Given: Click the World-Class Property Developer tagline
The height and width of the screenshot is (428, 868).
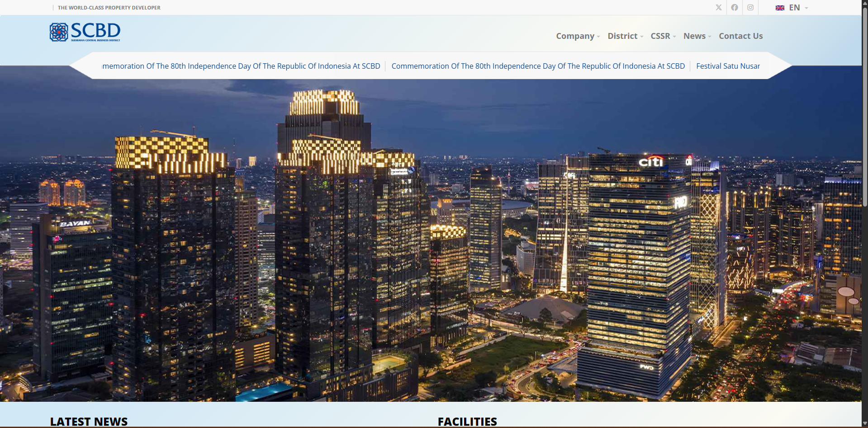Looking at the screenshot, I should point(109,8).
